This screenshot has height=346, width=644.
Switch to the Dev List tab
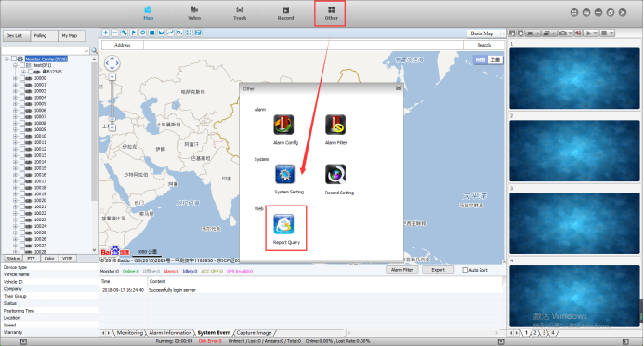click(x=17, y=35)
